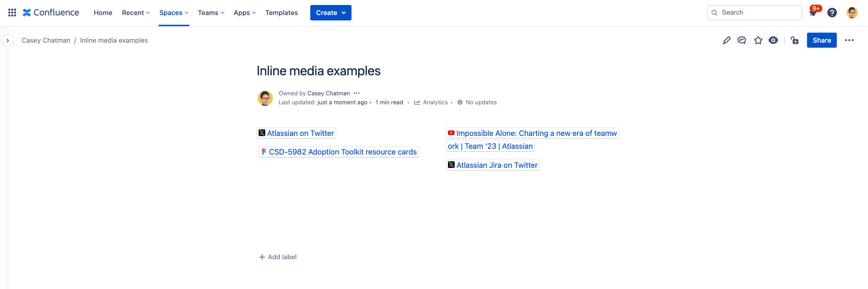Open the help question mark icon
868x289 pixels.
point(832,13)
